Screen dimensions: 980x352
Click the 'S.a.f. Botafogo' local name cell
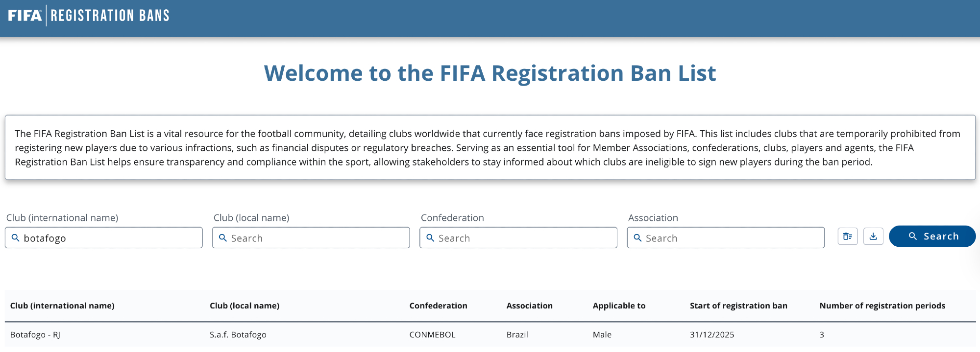tap(238, 335)
